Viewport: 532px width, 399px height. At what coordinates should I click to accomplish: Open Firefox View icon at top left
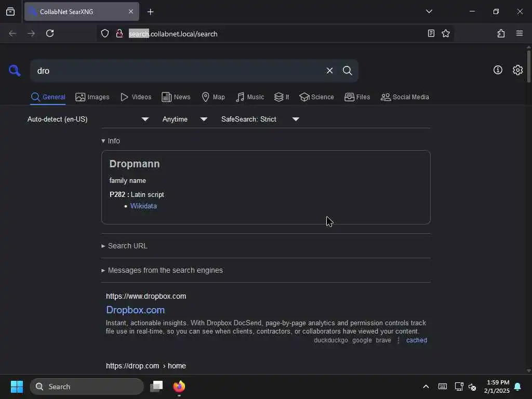point(10,11)
